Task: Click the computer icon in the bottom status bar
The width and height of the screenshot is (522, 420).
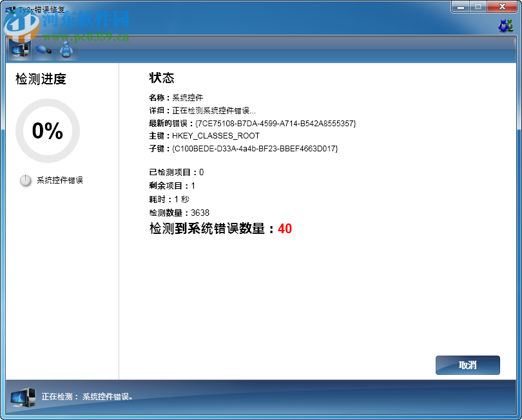Action: pyautogui.click(x=21, y=396)
